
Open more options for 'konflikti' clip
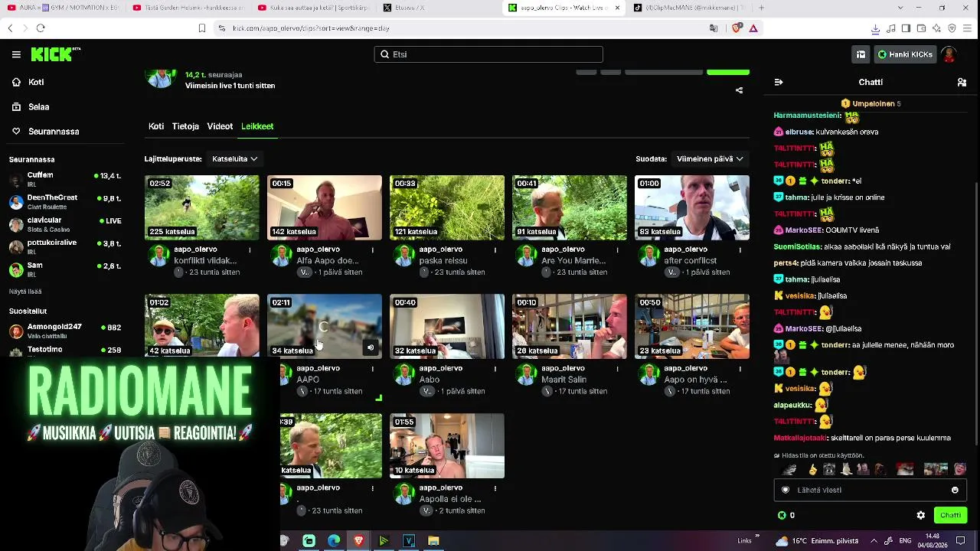[250, 249]
